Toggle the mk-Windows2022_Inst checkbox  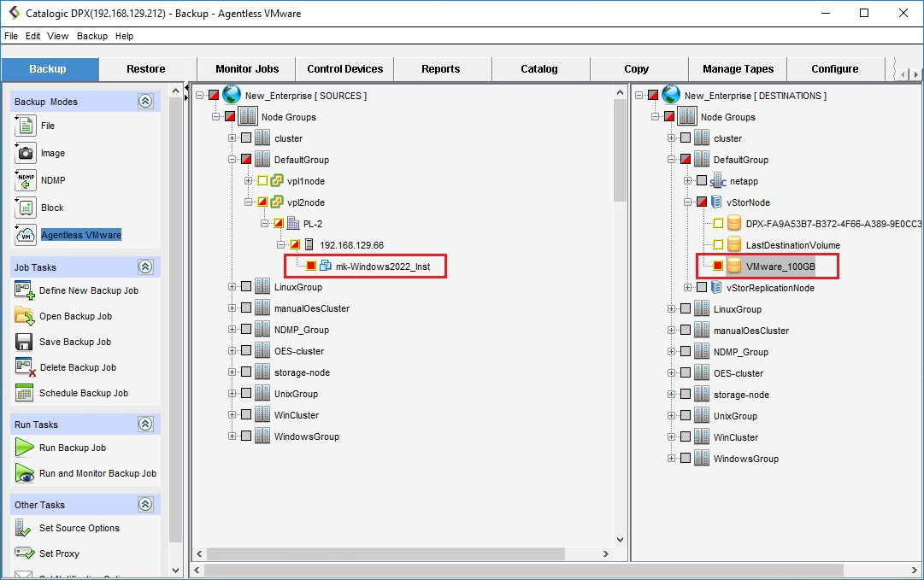point(311,267)
